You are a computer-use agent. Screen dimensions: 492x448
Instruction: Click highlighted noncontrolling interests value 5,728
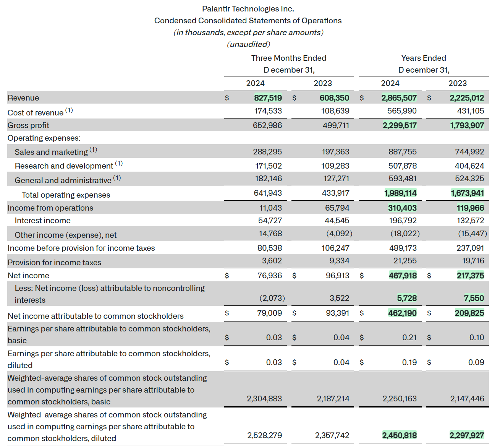pyautogui.click(x=407, y=298)
